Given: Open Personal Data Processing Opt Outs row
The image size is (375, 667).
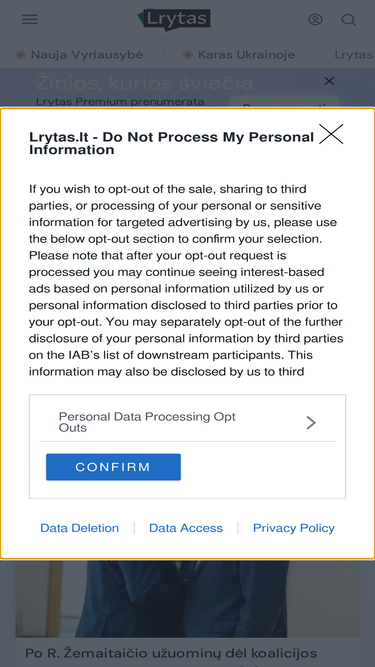Looking at the screenshot, I should [x=188, y=422].
